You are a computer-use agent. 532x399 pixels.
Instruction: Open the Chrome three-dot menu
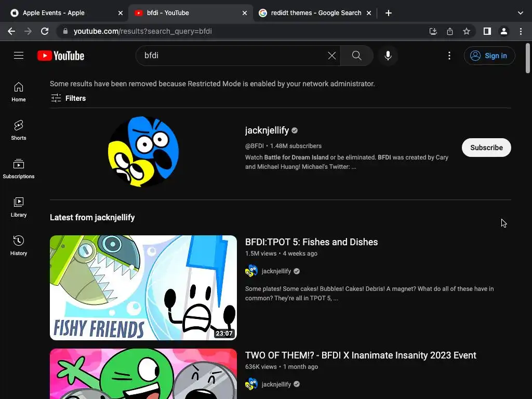tap(521, 32)
